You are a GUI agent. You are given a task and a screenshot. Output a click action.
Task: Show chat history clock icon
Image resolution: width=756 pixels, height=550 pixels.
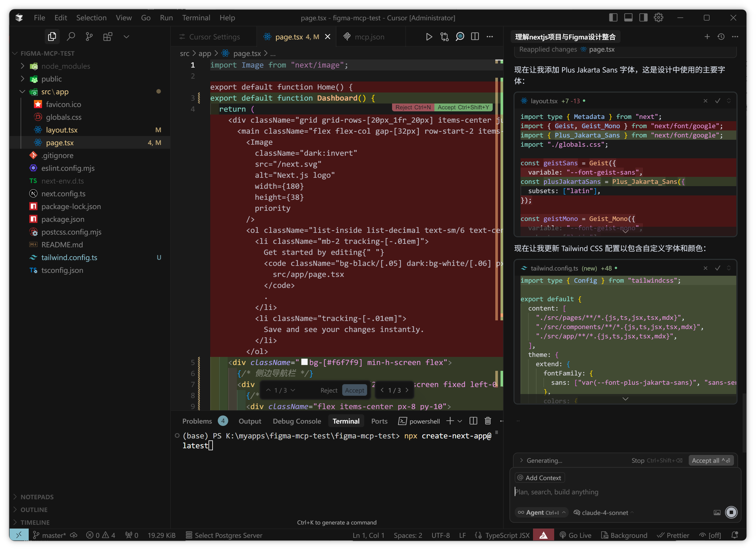click(x=721, y=37)
